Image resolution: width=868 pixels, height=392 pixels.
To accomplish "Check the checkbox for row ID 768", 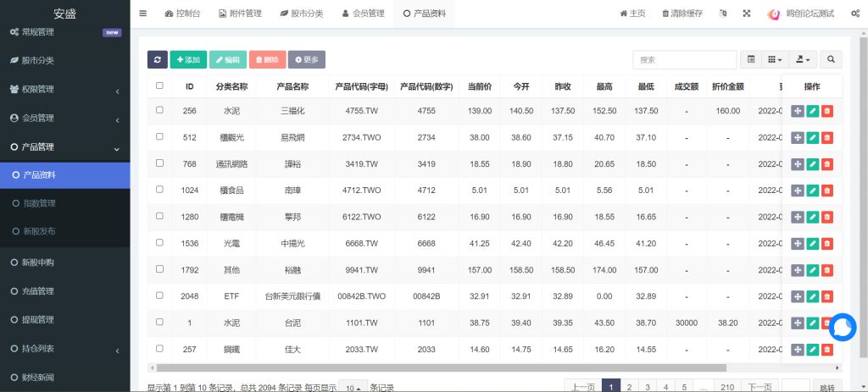I will click(x=159, y=163).
